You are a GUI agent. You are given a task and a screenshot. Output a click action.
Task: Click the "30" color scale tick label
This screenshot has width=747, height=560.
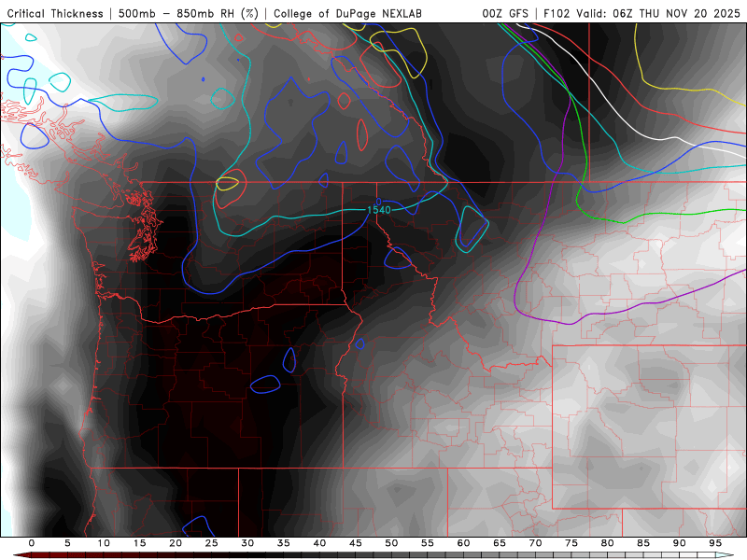(x=247, y=543)
